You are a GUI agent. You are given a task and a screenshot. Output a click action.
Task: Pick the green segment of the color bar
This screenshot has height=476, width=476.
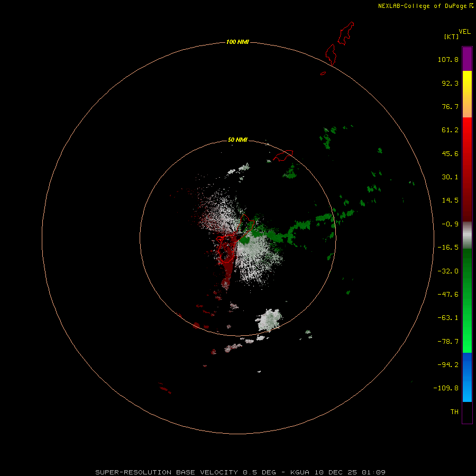pos(467,300)
